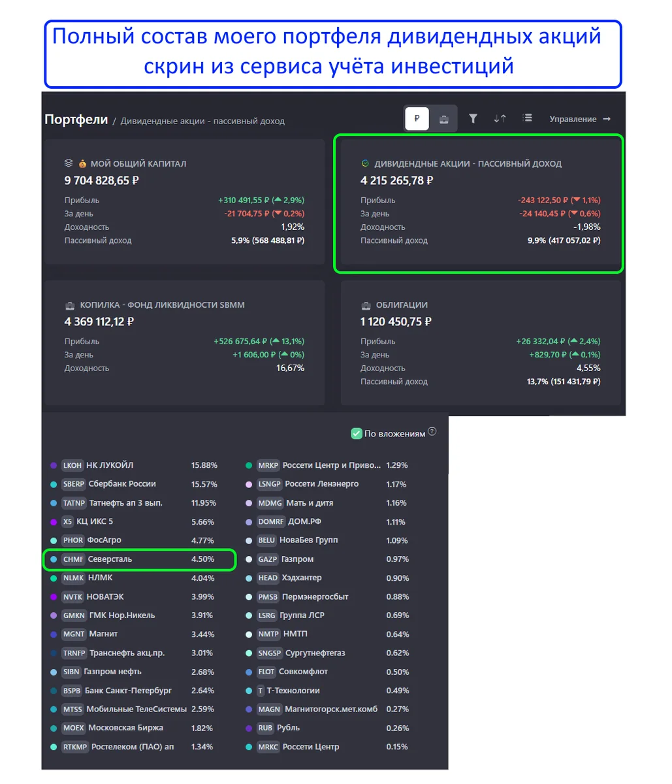Click CHMF Северсталь row
This screenshot has width=672, height=784.
coord(133,559)
